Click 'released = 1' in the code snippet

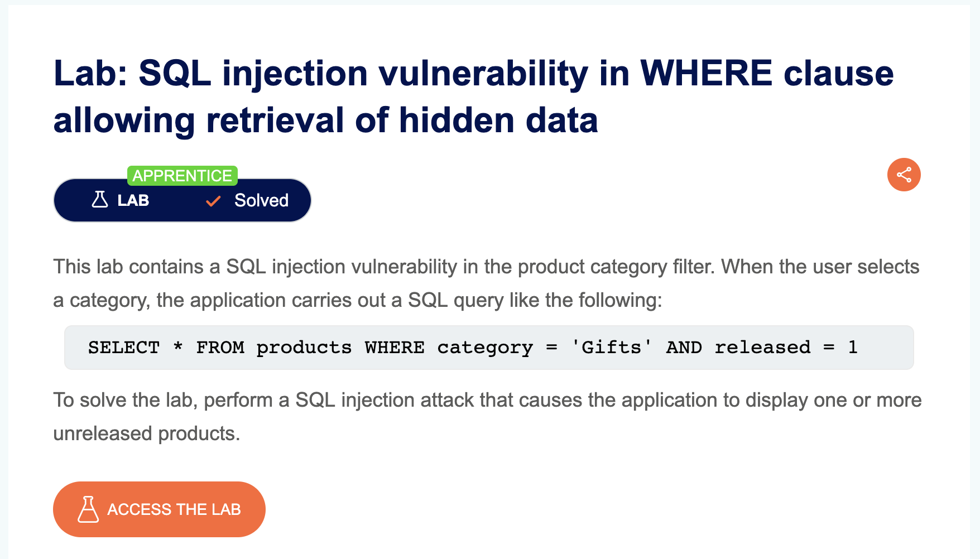[786, 348]
